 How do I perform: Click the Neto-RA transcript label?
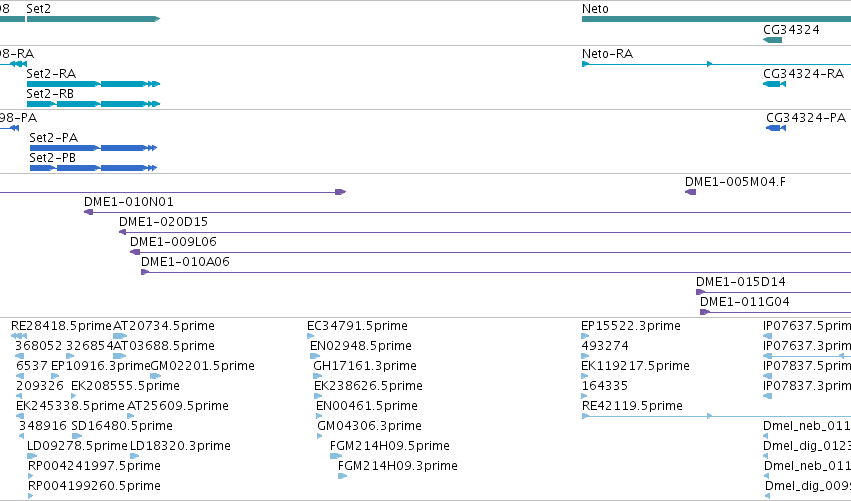[x=607, y=54]
